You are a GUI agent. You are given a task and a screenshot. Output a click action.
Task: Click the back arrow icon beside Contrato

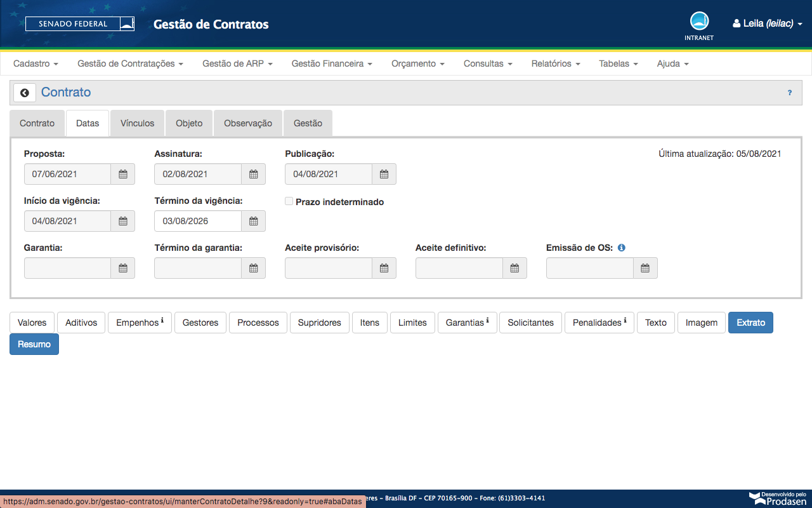pos(25,93)
